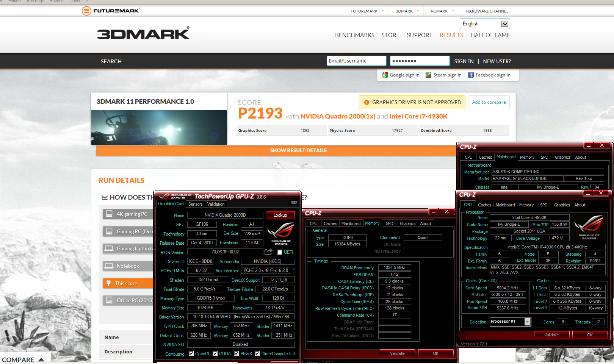Click the 3DMark 11 benchmark thumbnail
Image resolution: width=614 pixels, height=364 pixels.
159,128
